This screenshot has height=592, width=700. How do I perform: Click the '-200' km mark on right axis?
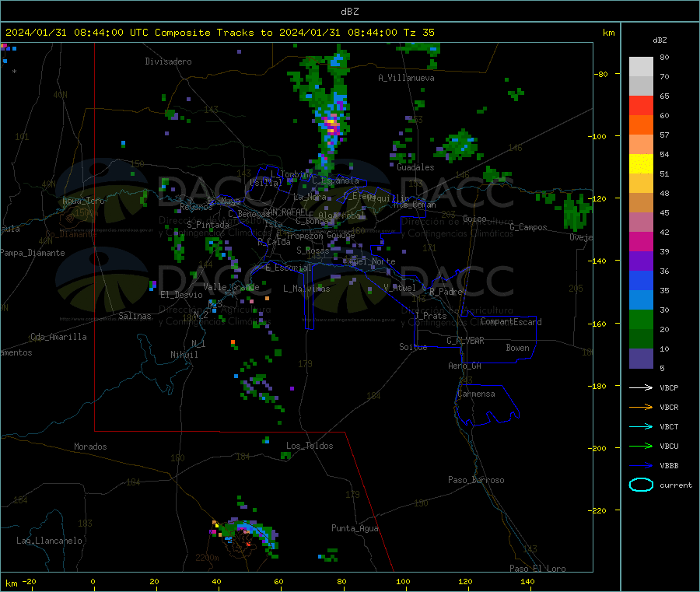click(x=599, y=448)
